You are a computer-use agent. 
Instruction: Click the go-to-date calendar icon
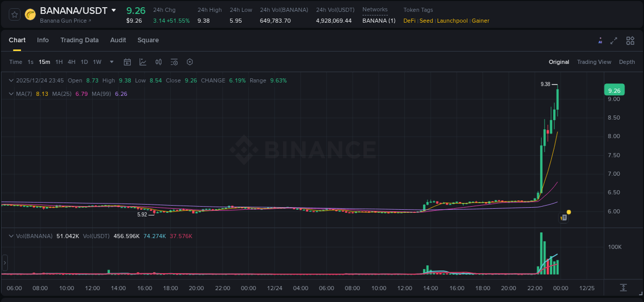pos(127,62)
